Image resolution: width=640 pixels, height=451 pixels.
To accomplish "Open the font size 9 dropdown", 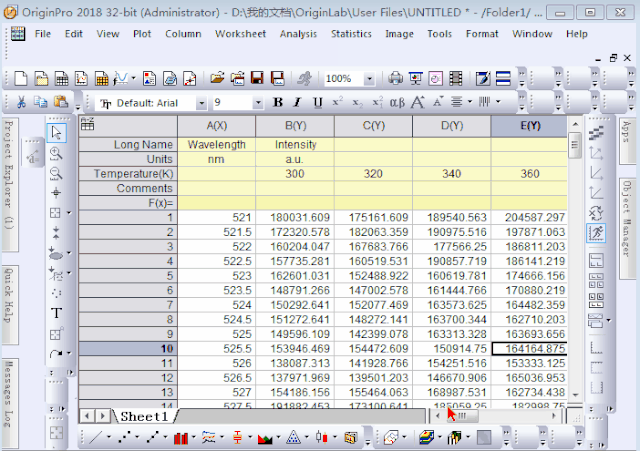I will (x=258, y=102).
